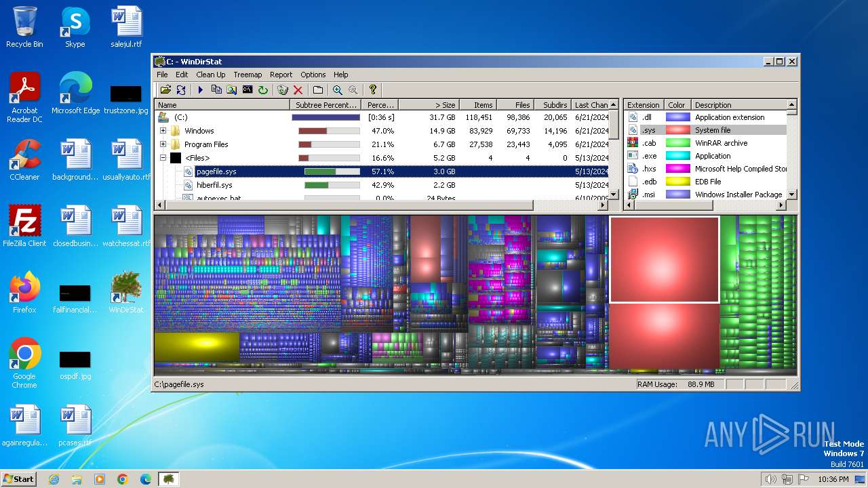
Task: Open Recycle Bin on the desktop
Action: pos(24,27)
